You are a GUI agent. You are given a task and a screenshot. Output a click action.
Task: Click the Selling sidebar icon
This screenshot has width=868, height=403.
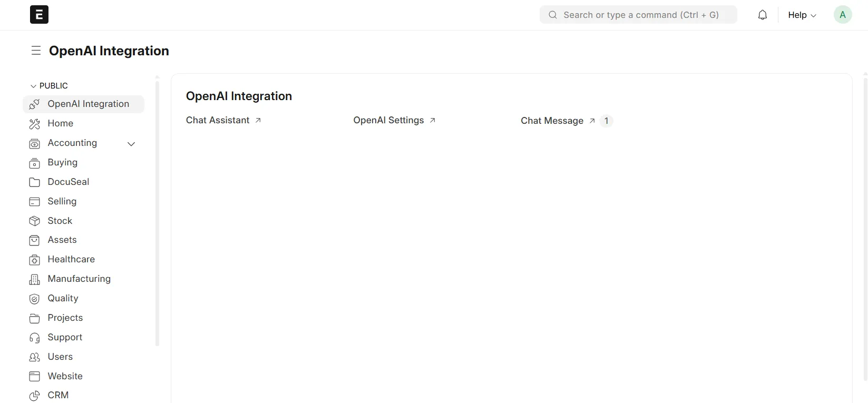coord(34,202)
